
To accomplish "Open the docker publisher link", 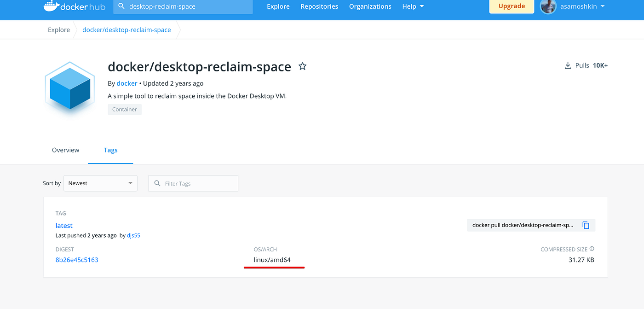I will [127, 83].
